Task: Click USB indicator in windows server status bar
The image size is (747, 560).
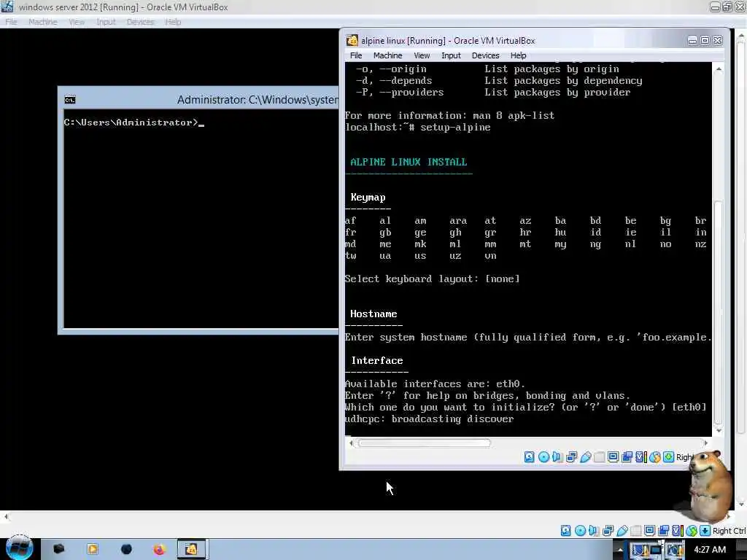Action: click(x=622, y=531)
